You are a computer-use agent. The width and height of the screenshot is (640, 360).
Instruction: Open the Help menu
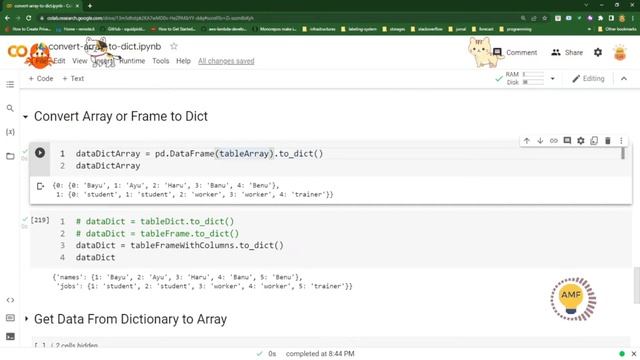tap(183, 61)
